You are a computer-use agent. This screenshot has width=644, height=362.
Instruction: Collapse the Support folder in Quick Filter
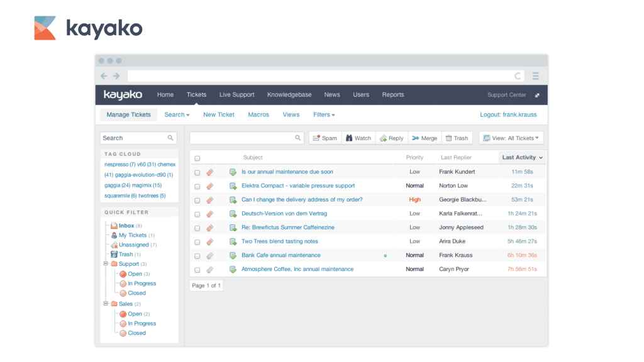[106, 264]
